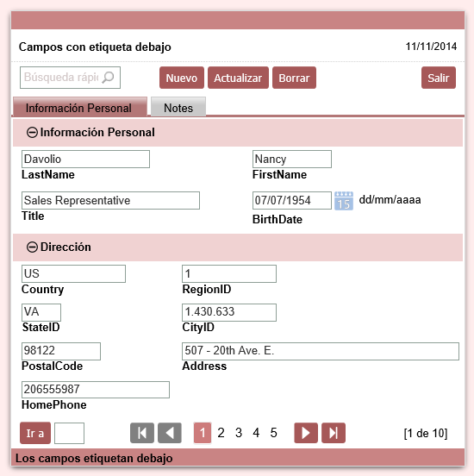
Task: Collapse the Información Personal section
Action: (32, 132)
